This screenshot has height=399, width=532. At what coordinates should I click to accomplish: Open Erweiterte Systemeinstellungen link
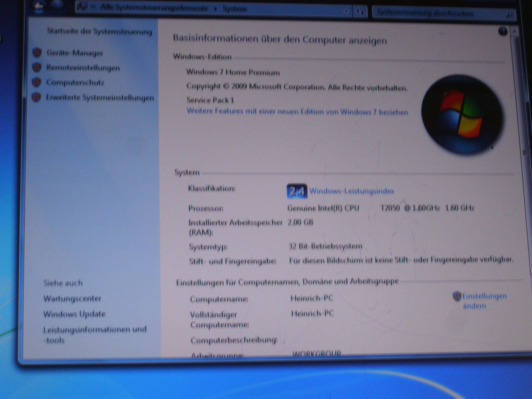tap(100, 97)
